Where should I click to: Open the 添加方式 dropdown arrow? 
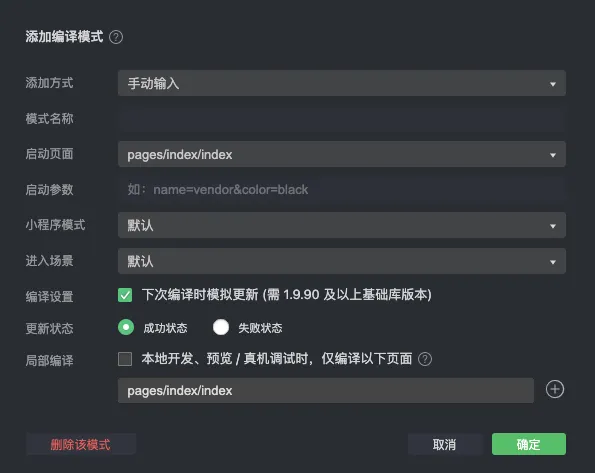[553, 84]
